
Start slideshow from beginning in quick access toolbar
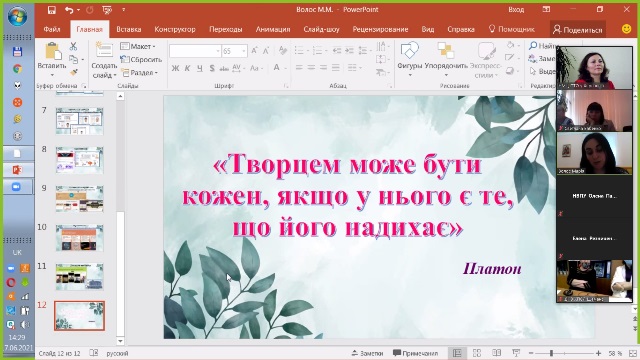click(107, 10)
